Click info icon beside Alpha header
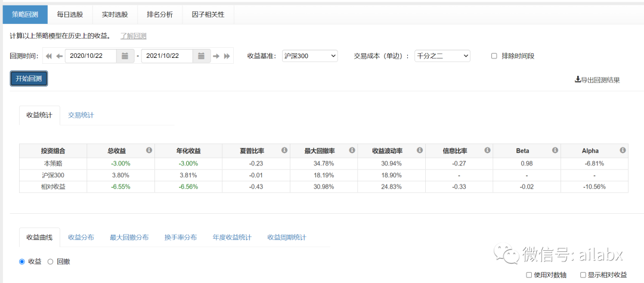Image resolution: width=644 pixels, height=283 pixels. tap(623, 150)
